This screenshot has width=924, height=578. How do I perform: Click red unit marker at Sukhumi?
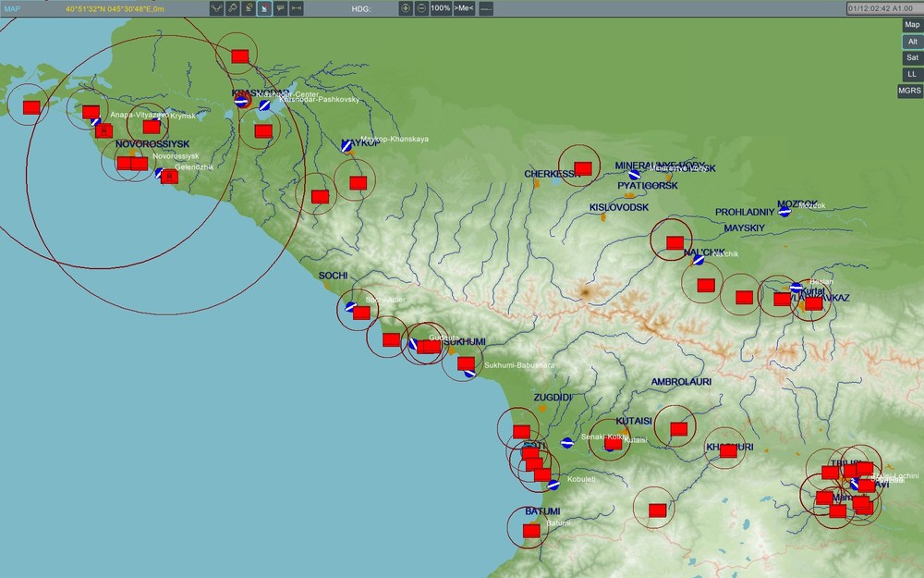(466, 363)
